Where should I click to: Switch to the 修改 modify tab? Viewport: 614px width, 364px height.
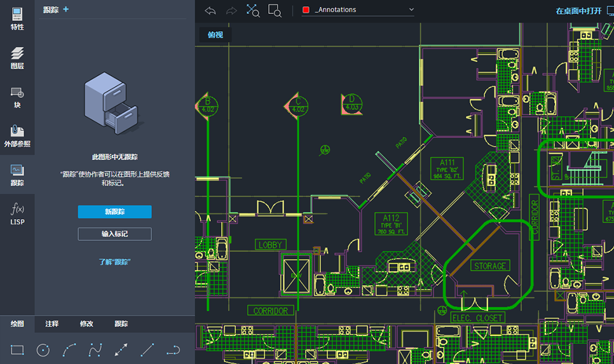[x=86, y=324]
